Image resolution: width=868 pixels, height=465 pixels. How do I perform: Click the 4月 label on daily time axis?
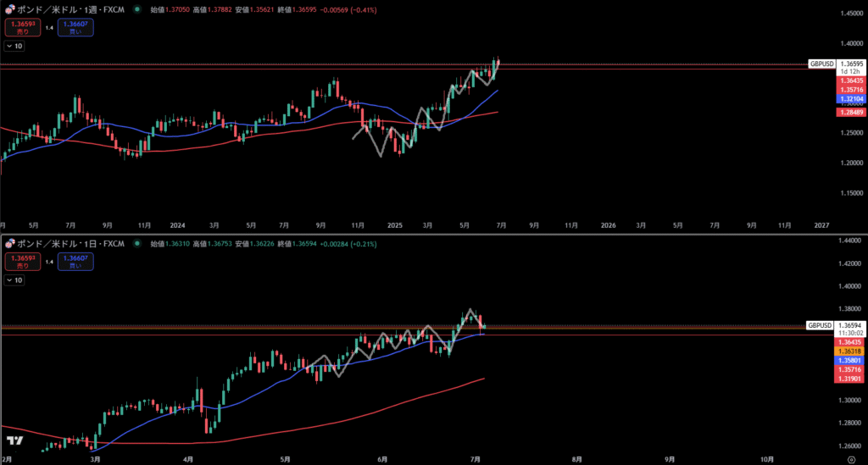(x=188, y=459)
